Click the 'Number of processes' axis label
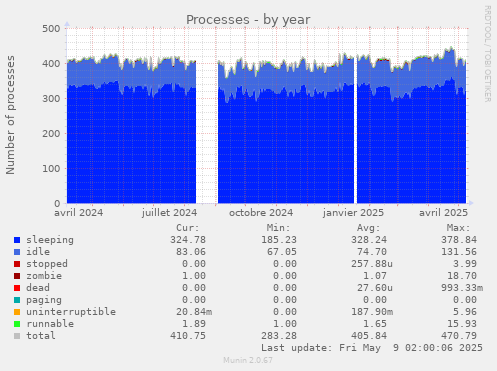This screenshot has height=371, width=497. pos(10,115)
